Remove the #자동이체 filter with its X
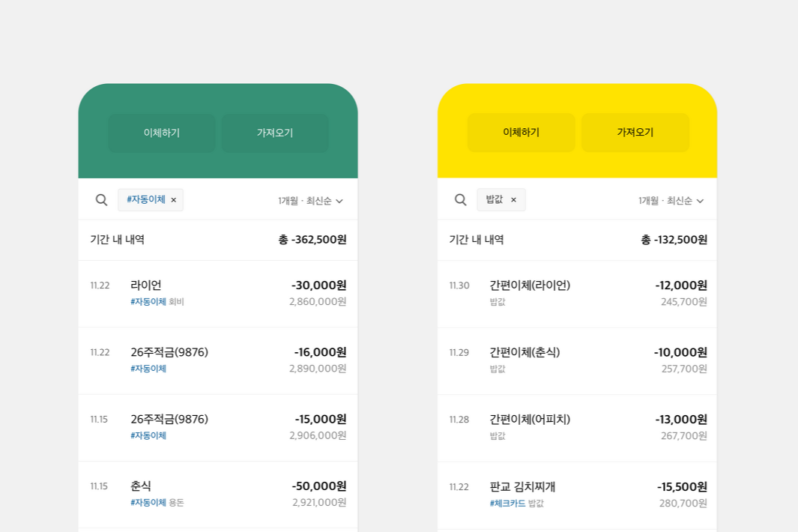Viewport: 798px width, 532px height. click(x=174, y=200)
